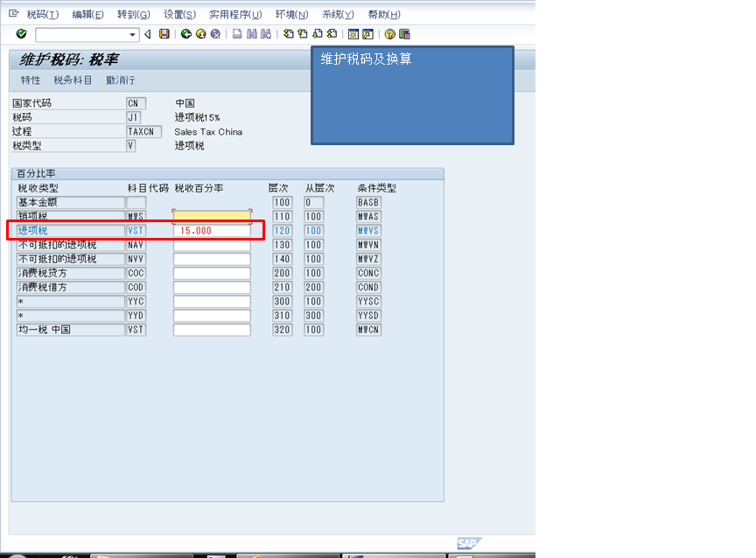This screenshot has width=756, height=558.
Task: Click tax rate field in NAV row
Action: click(212, 245)
